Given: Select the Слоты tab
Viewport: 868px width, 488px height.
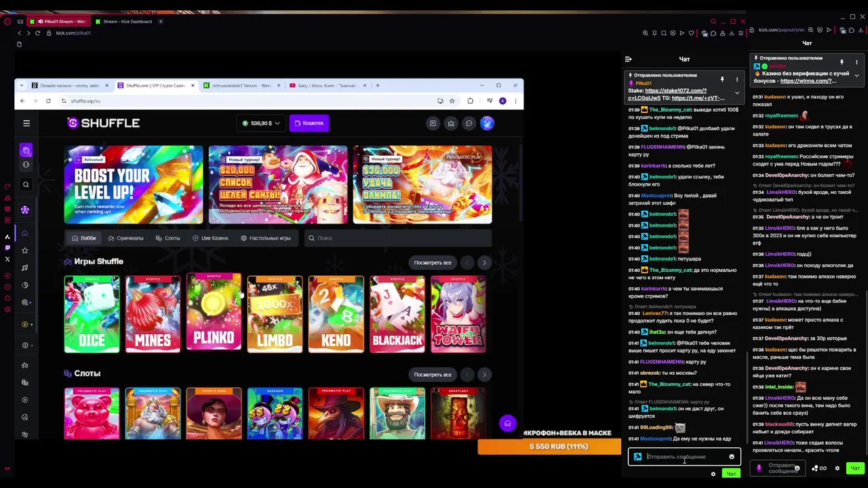Looking at the screenshot, I should click(x=167, y=238).
